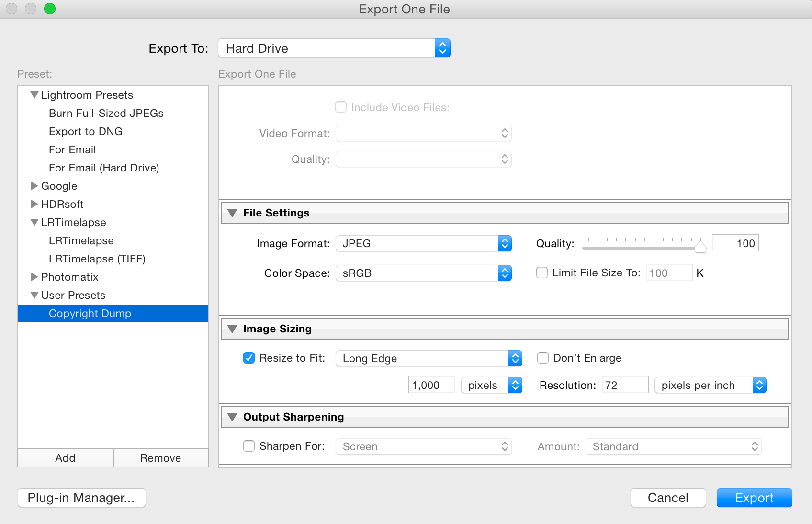Uncheck the Resize to Fit checkbox
The image size is (812, 524).
(x=249, y=358)
